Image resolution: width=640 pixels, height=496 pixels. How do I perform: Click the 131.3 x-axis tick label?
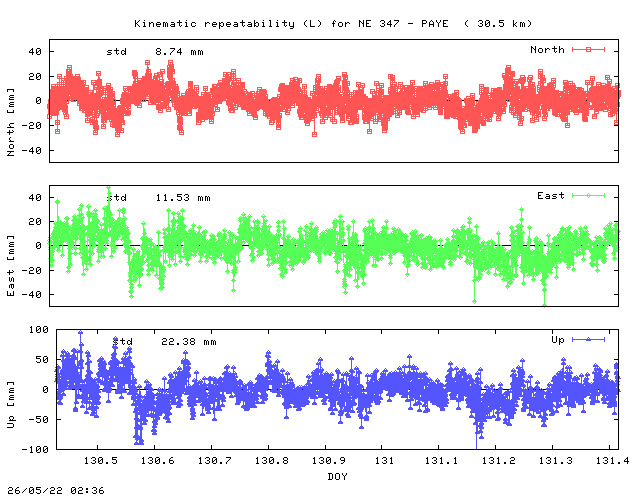pyautogui.click(x=556, y=461)
